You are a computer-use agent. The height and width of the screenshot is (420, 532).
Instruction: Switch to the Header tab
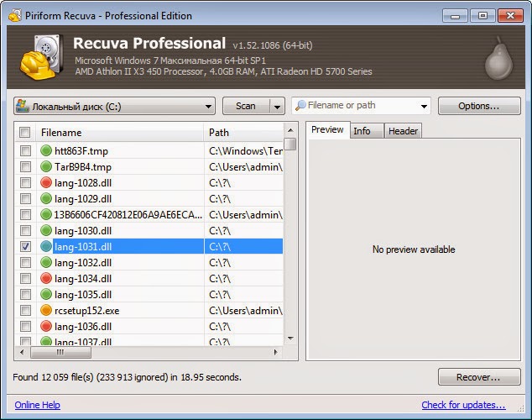pyautogui.click(x=403, y=131)
